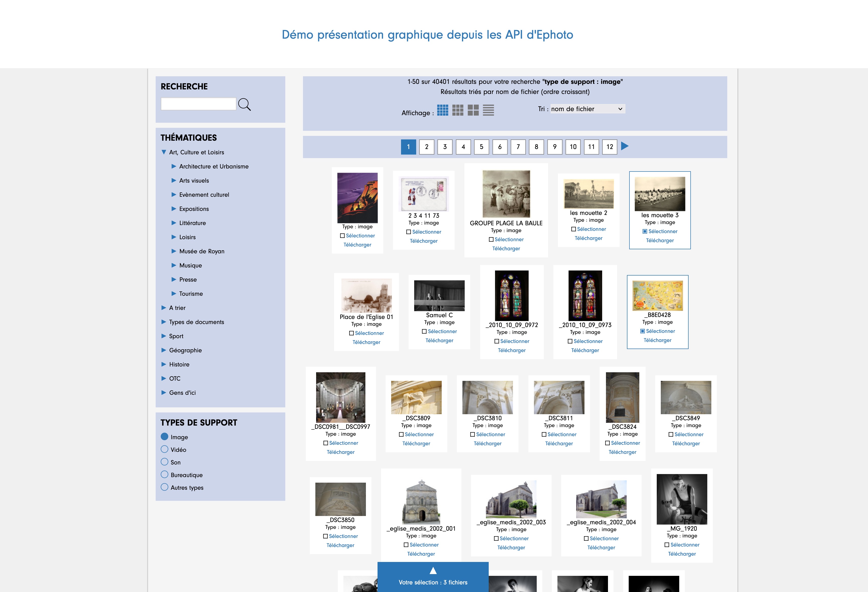Screen dimensions: 868x592
Task: Switch to large 2x2 grid display
Action: coord(473,110)
